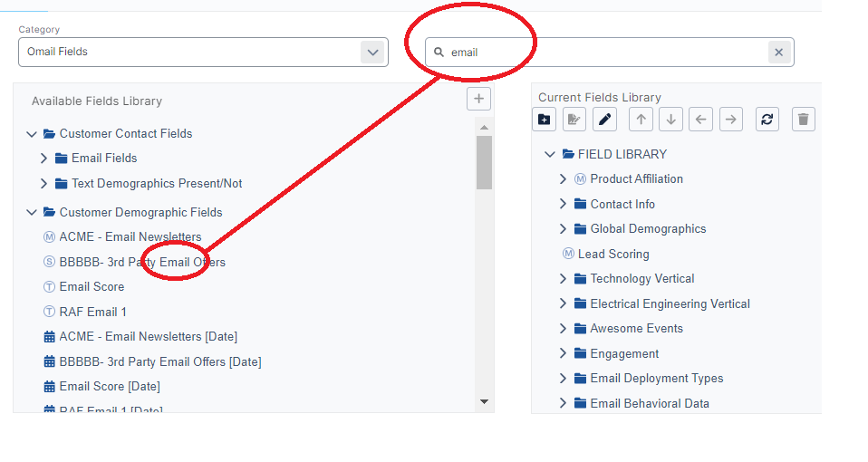Screen dimensions: 868x462
Task: Click the trash delete icon
Action: coord(803,120)
